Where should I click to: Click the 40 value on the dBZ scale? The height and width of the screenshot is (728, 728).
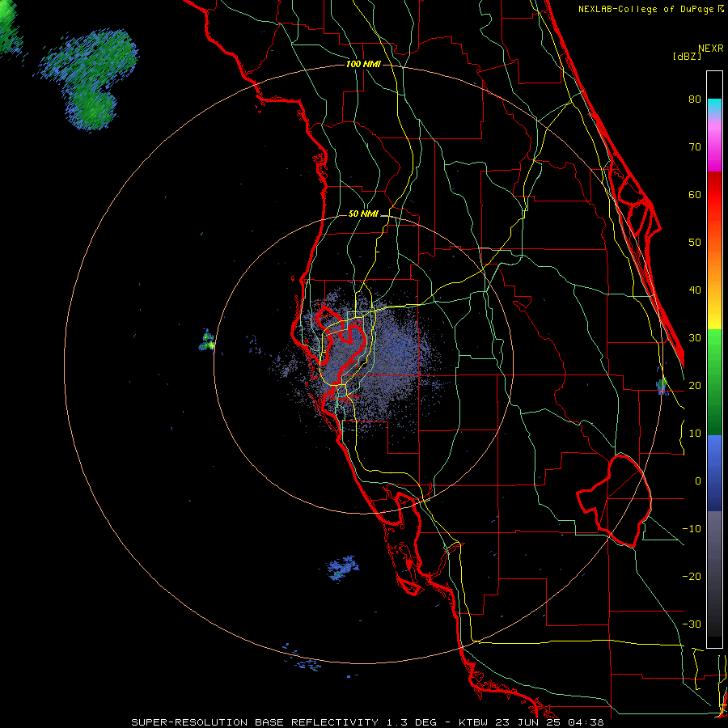[695, 290]
